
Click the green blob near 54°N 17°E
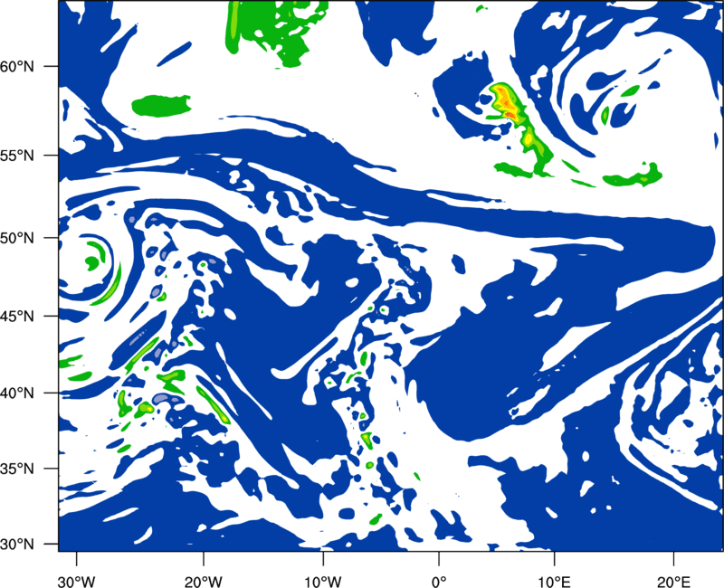click(633, 176)
